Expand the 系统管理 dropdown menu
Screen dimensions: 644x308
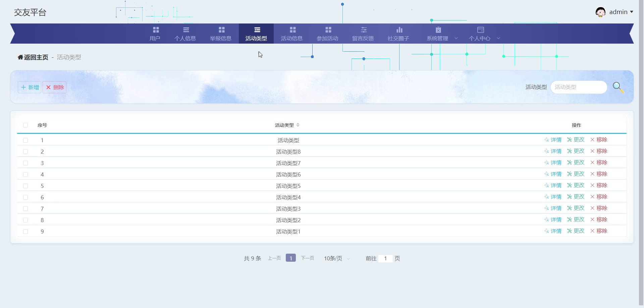coord(441,34)
